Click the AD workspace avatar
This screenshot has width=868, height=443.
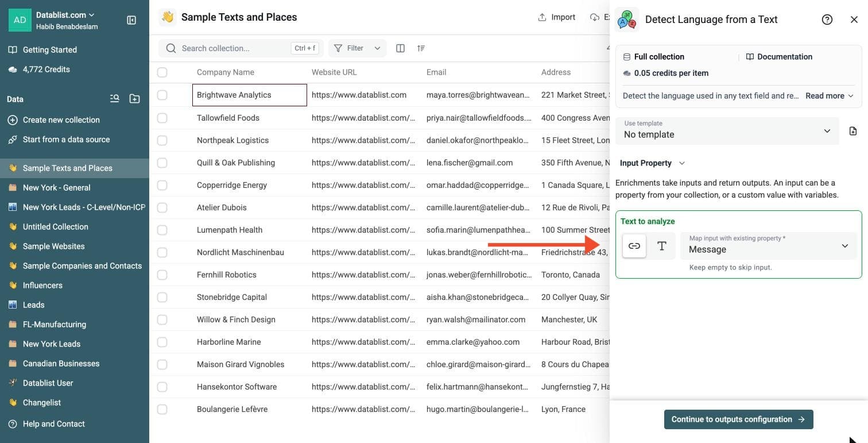tap(20, 20)
